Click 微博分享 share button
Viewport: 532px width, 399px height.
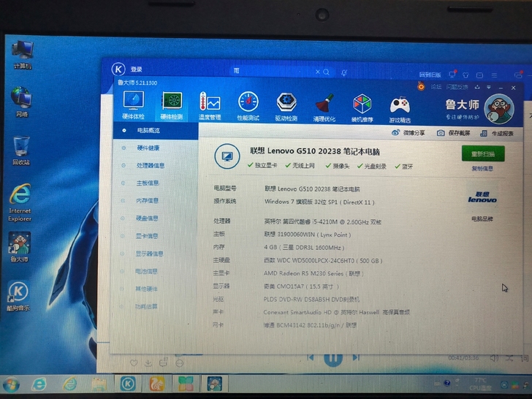click(408, 133)
